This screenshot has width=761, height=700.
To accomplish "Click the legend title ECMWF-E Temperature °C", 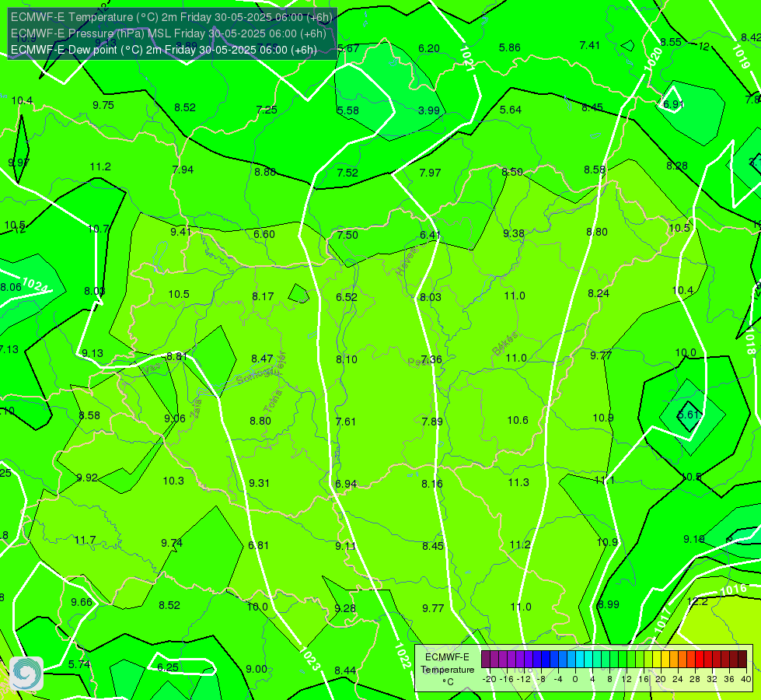I will tap(447, 670).
